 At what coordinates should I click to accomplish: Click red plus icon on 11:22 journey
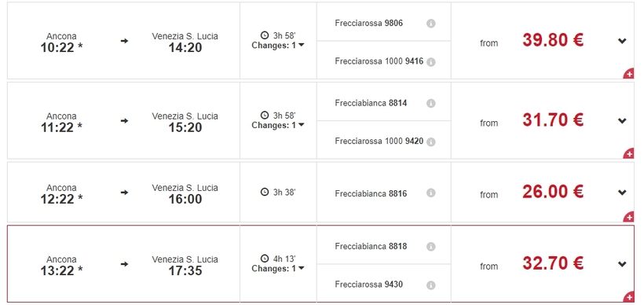click(x=629, y=154)
